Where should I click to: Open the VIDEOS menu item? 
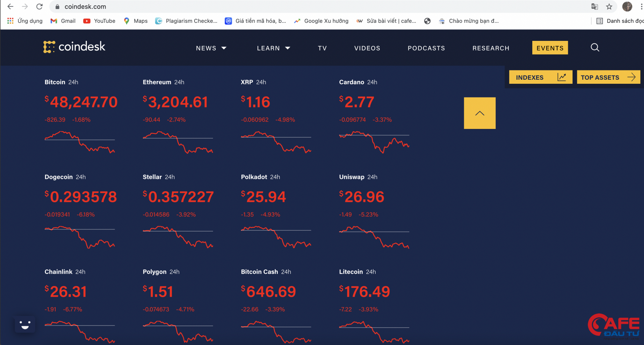[x=367, y=48]
